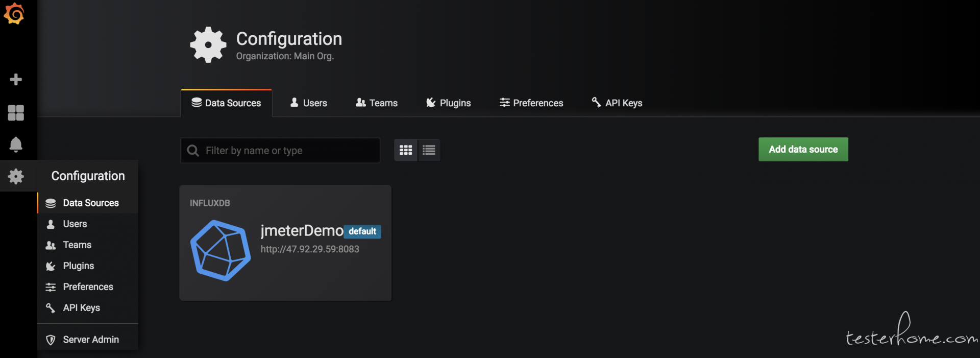The width and height of the screenshot is (980, 358).
Task: Select the Preferences tab
Action: coord(531,103)
